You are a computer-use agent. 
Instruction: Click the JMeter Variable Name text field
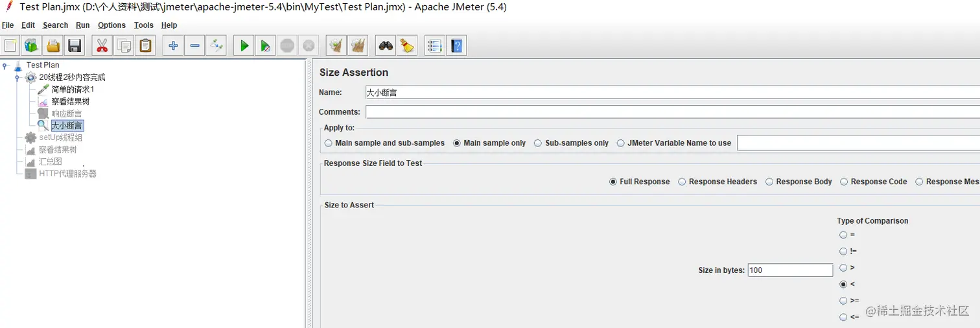[x=858, y=143]
